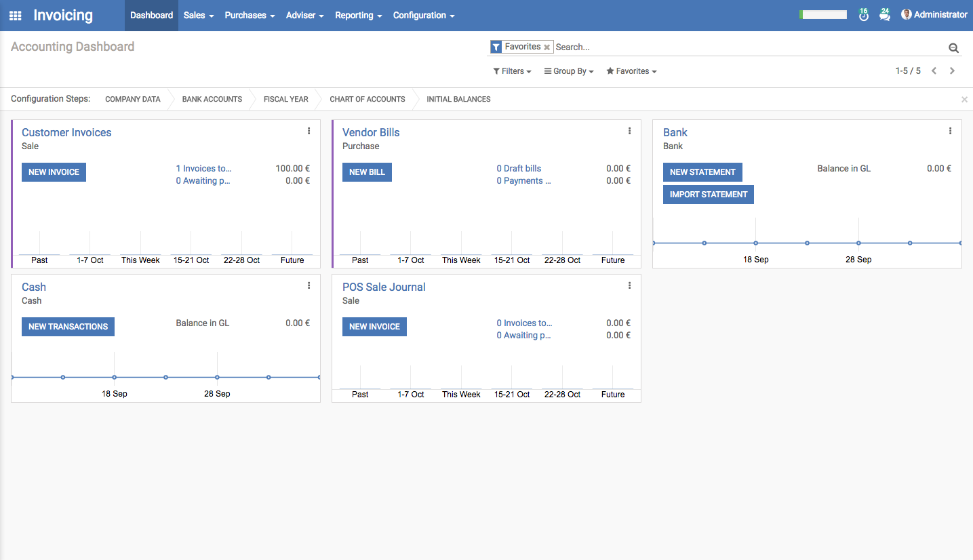Dismiss the configuration steps bar
The image size is (973, 560).
pos(964,100)
